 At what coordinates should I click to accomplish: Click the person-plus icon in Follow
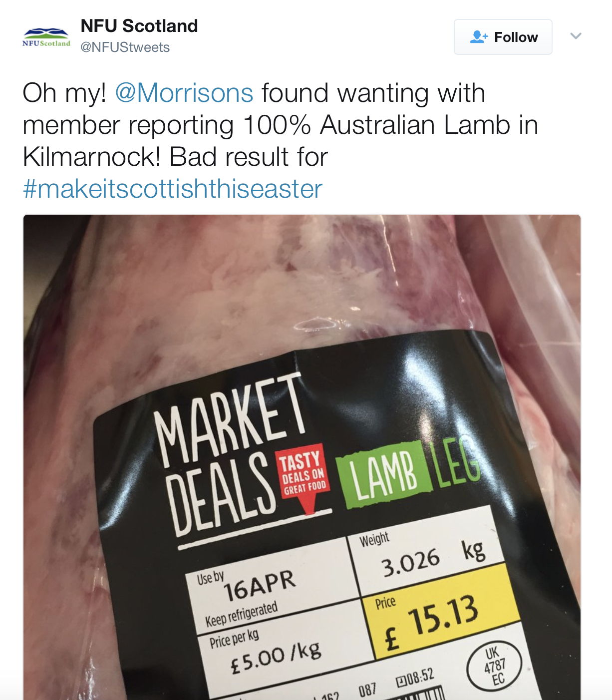click(x=479, y=37)
